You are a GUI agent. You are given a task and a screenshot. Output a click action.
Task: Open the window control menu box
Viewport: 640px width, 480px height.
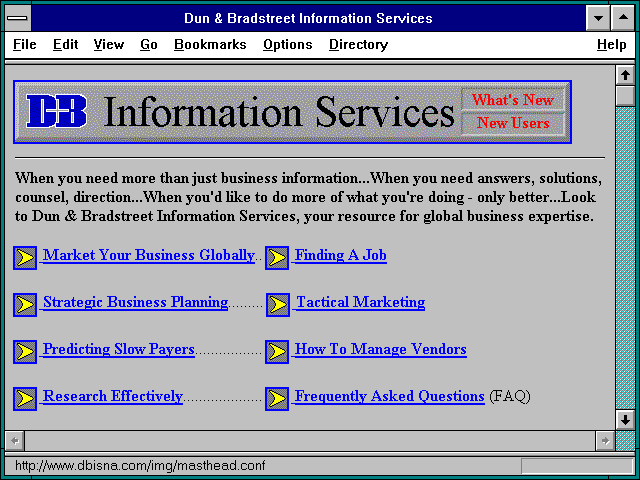(18, 18)
